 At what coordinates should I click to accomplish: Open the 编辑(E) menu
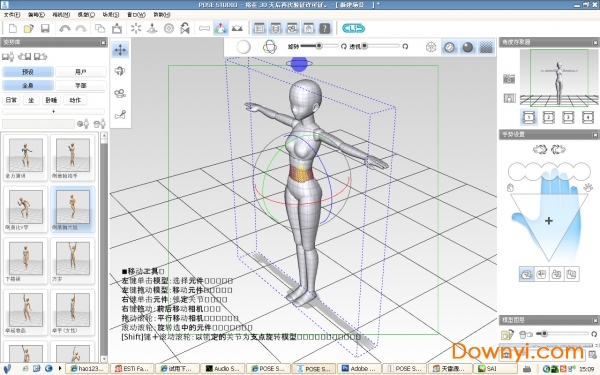coord(36,15)
